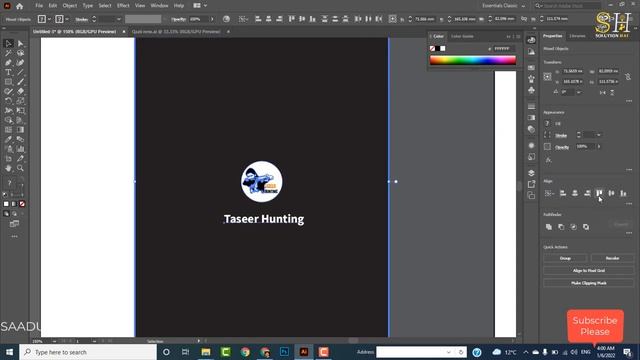Click the white swatch in Color panel
This screenshot has height=360, width=640.
pos(443,49)
